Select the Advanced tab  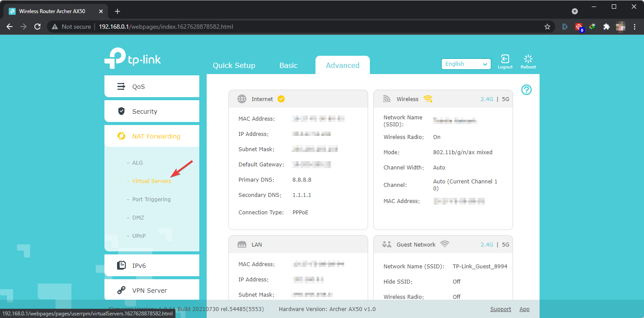click(342, 65)
